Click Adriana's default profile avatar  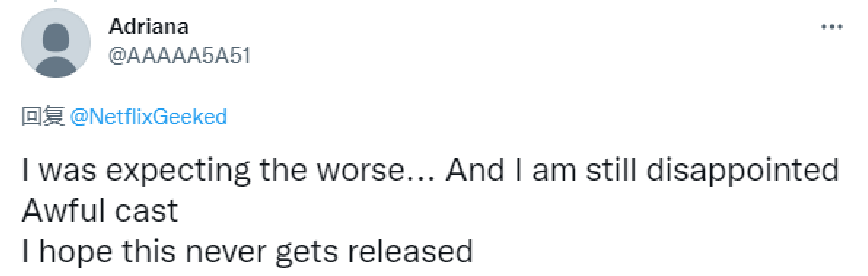[x=56, y=43]
